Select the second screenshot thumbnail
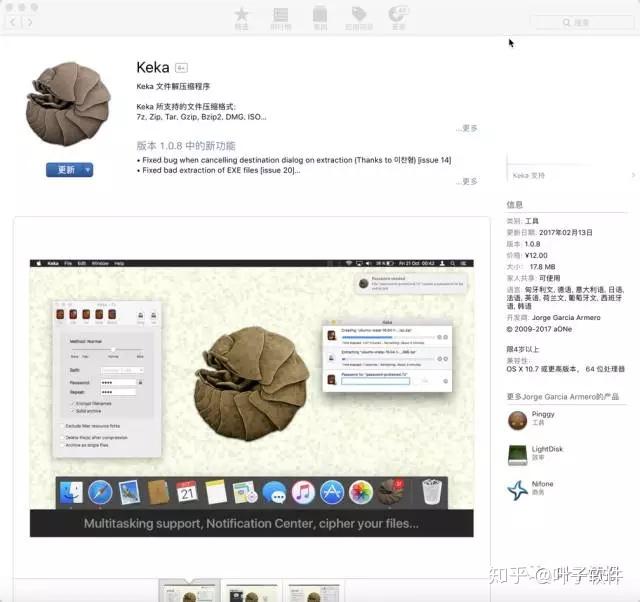The image size is (640, 602). [x=252, y=593]
